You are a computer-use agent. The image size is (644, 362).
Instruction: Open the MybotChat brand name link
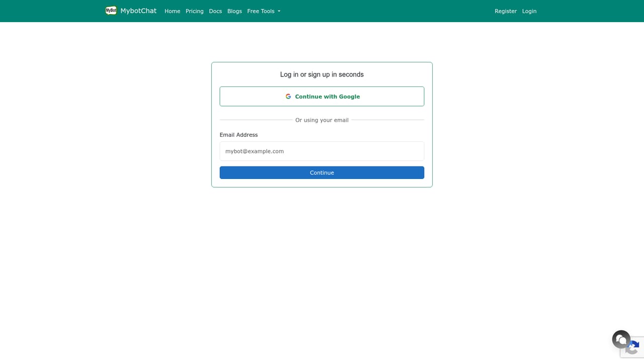[x=138, y=11]
